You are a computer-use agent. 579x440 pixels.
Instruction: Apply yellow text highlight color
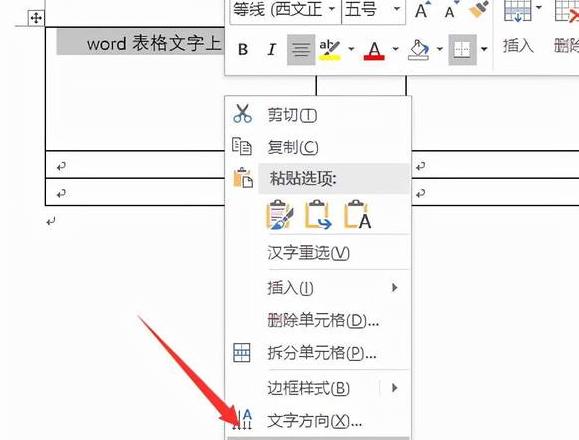(x=329, y=49)
